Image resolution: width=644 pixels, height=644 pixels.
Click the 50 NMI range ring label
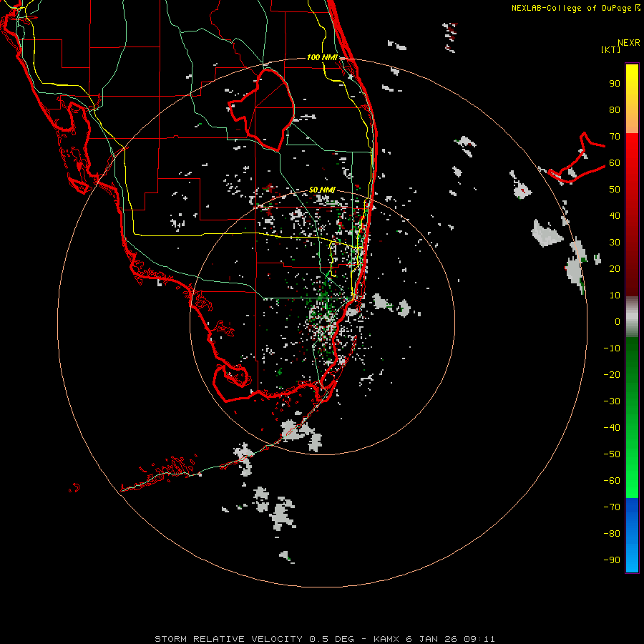point(322,190)
